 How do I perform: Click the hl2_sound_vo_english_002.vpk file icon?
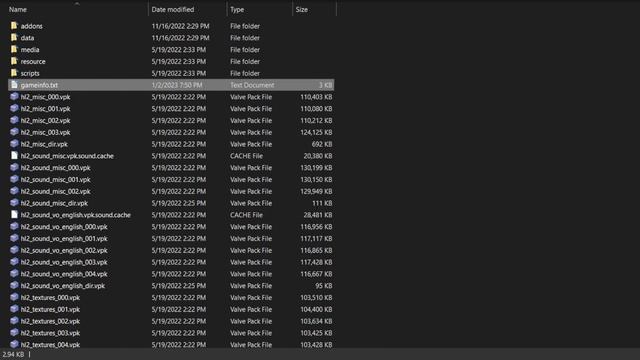click(x=14, y=250)
